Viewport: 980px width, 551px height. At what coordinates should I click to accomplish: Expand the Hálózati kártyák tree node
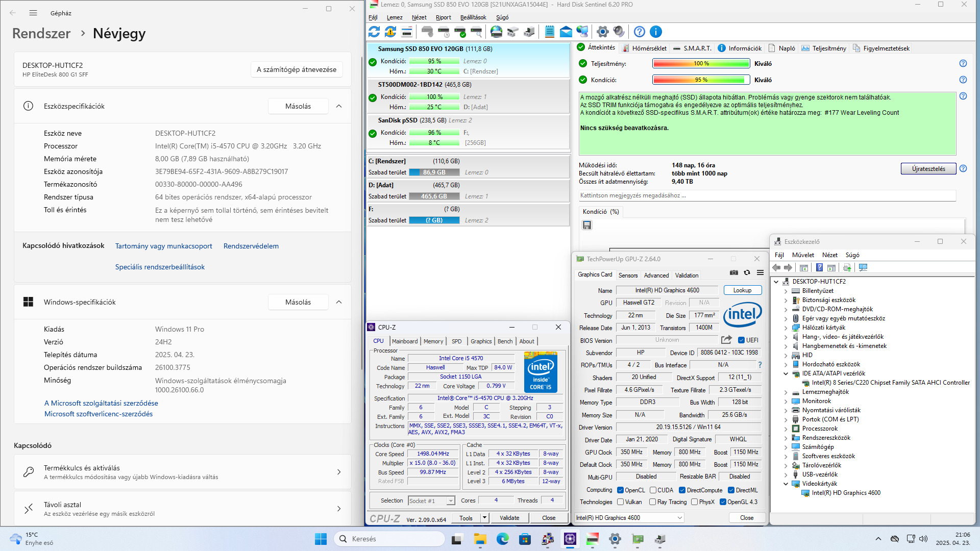pyautogui.click(x=786, y=328)
